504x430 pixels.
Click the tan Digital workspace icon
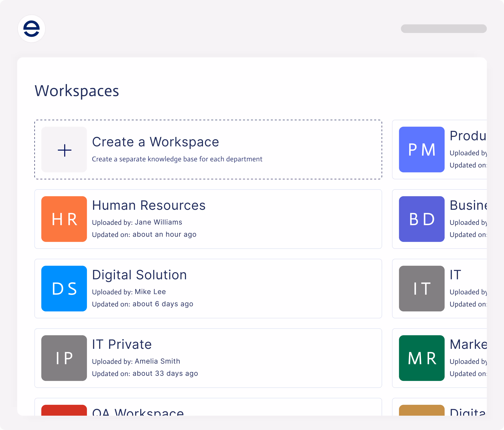pyautogui.click(x=421, y=410)
